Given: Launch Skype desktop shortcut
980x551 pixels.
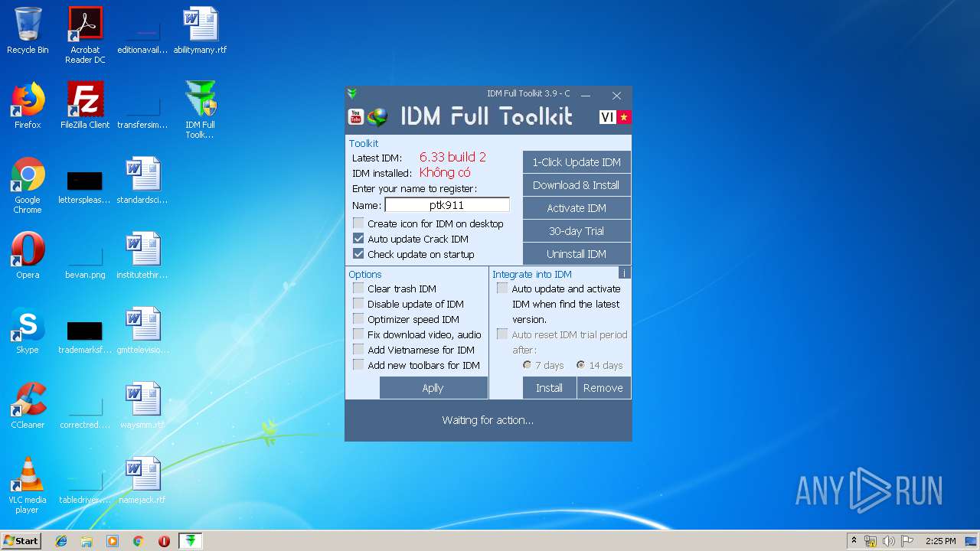Looking at the screenshot, I should (28, 331).
